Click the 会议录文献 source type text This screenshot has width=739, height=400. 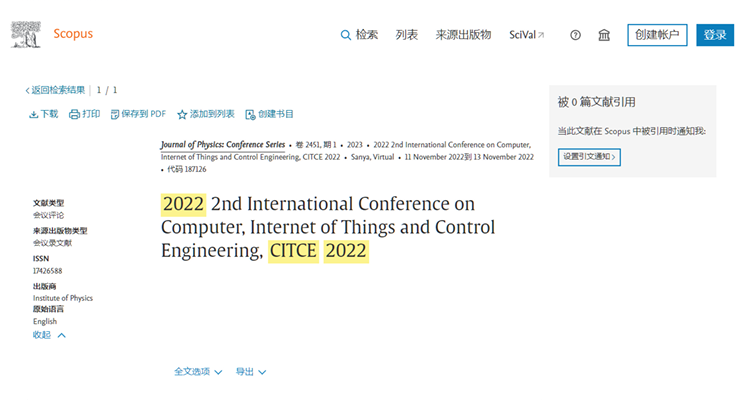pyautogui.click(x=52, y=243)
